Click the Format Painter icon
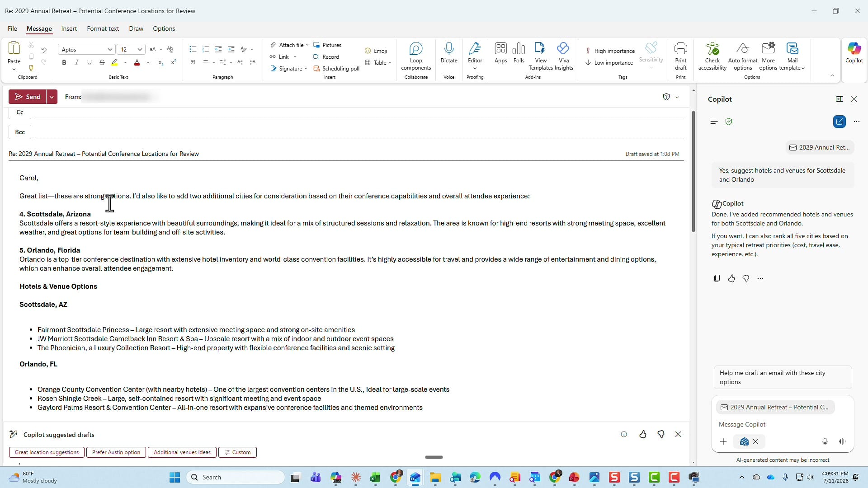Screen dimensions: 868x488 (x=31, y=68)
